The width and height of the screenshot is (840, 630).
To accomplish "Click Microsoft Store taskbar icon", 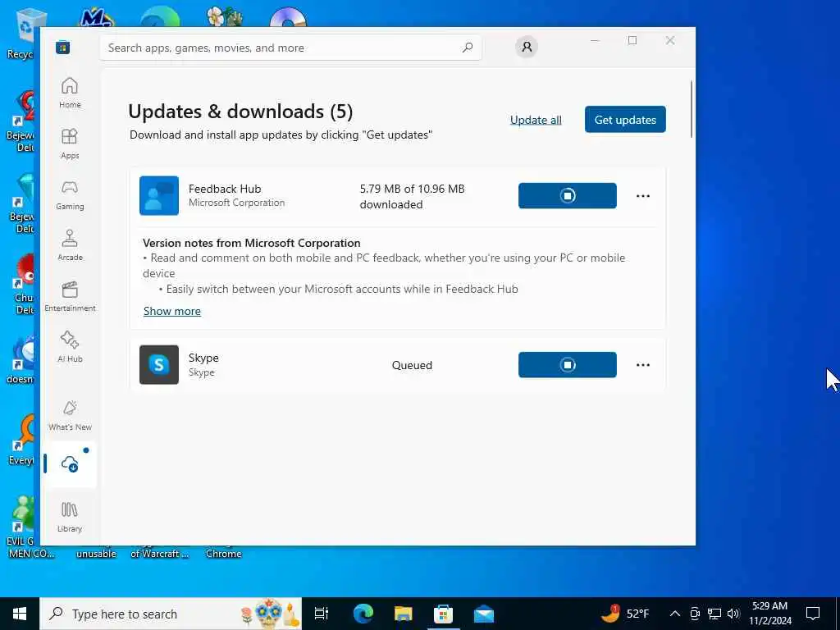I will 443,614.
